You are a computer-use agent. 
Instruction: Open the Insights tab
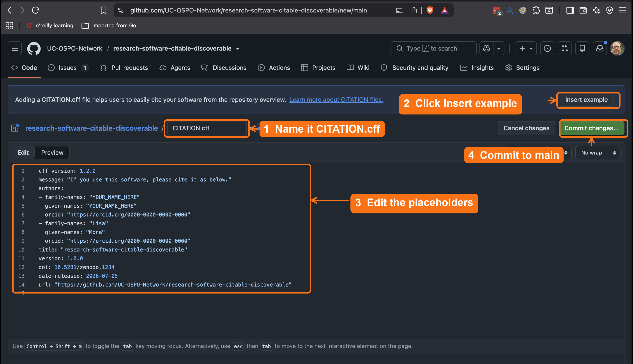(x=477, y=67)
